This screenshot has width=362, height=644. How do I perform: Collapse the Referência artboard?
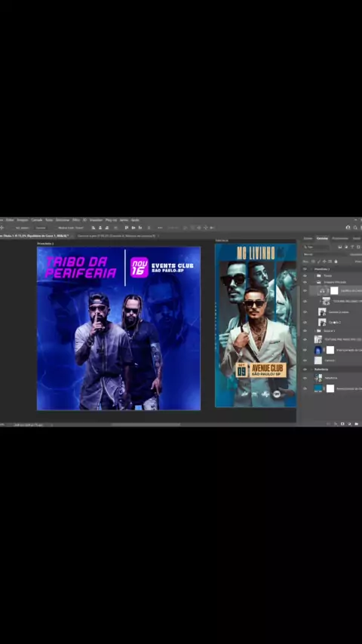tap(311, 370)
